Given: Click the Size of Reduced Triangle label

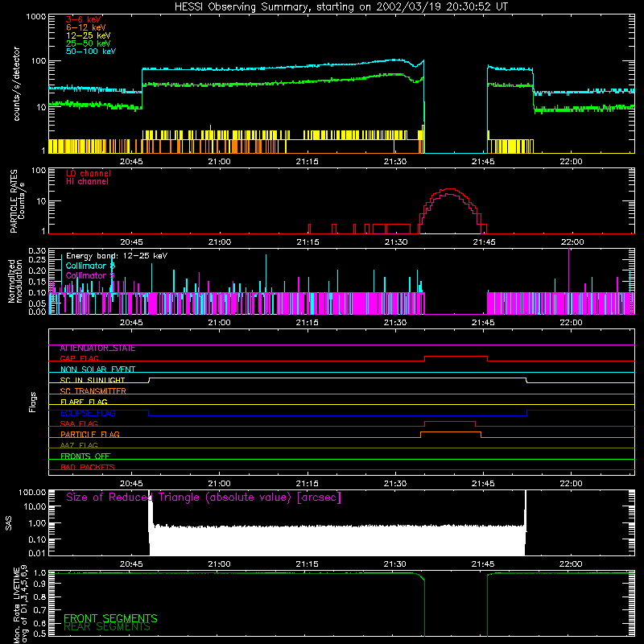Looking at the screenshot, I should (x=204, y=497).
